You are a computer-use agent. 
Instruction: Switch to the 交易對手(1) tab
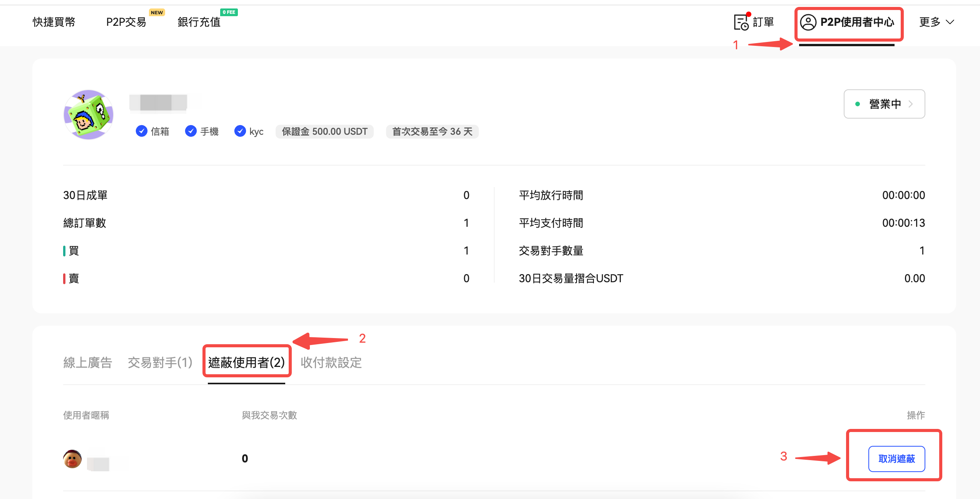pos(160,362)
